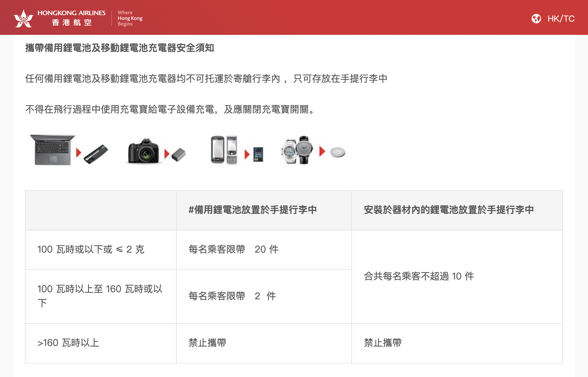Click the laptop computer image
588x377 pixels.
point(53,150)
